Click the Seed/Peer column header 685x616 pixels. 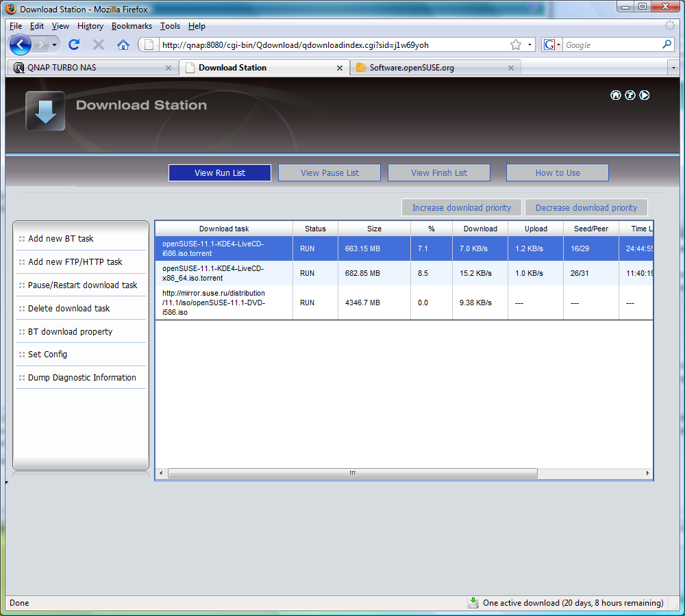click(591, 229)
